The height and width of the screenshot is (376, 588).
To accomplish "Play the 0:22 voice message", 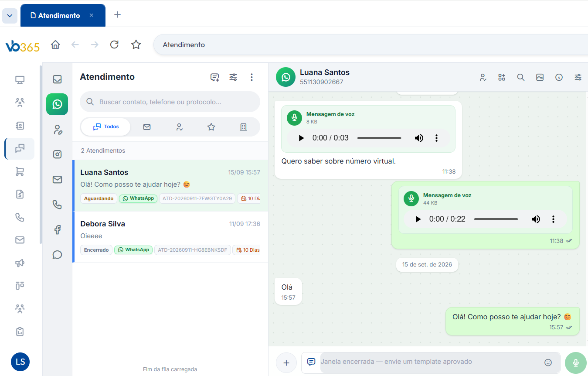I will tap(418, 219).
